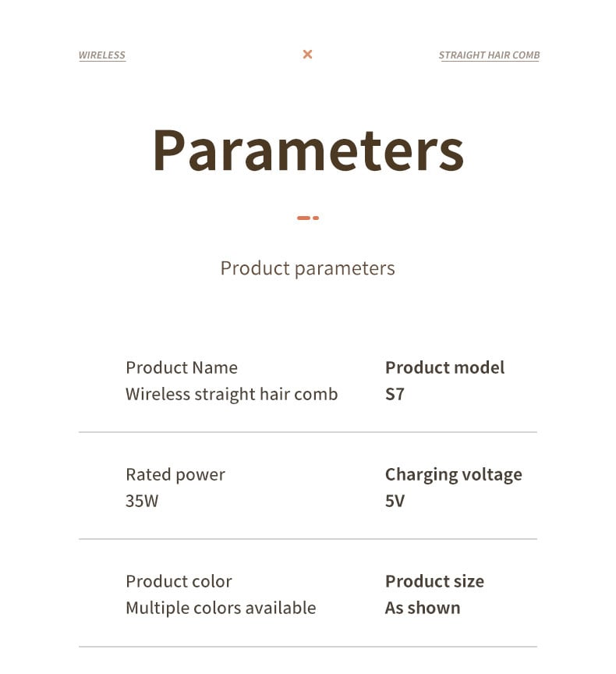
Task: Click the WIRELESS underlined link
Action: (102, 55)
